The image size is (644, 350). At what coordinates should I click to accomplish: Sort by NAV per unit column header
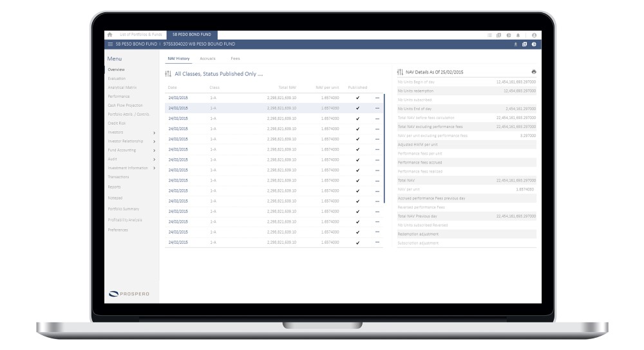coord(327,87)
